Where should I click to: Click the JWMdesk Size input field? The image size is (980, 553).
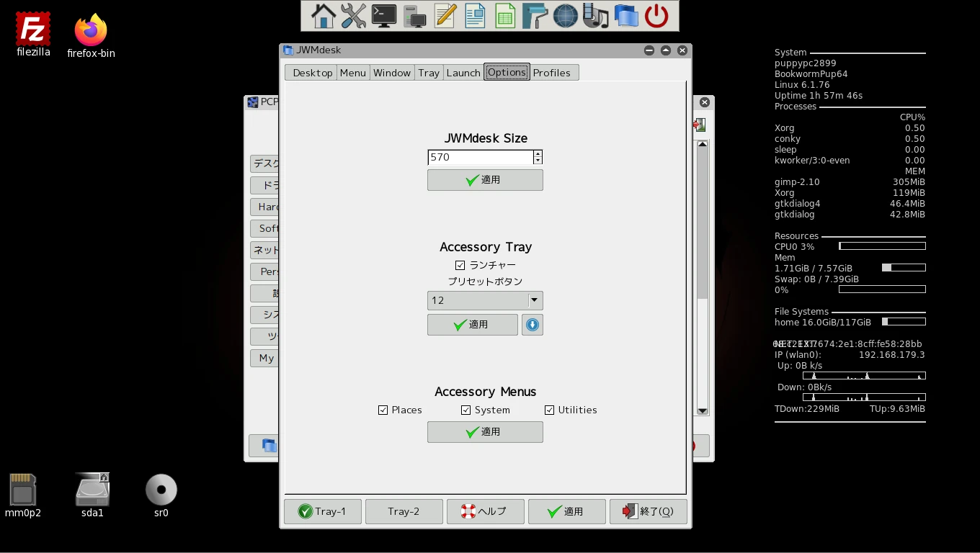pyautogui.click(x=480, y=157)
